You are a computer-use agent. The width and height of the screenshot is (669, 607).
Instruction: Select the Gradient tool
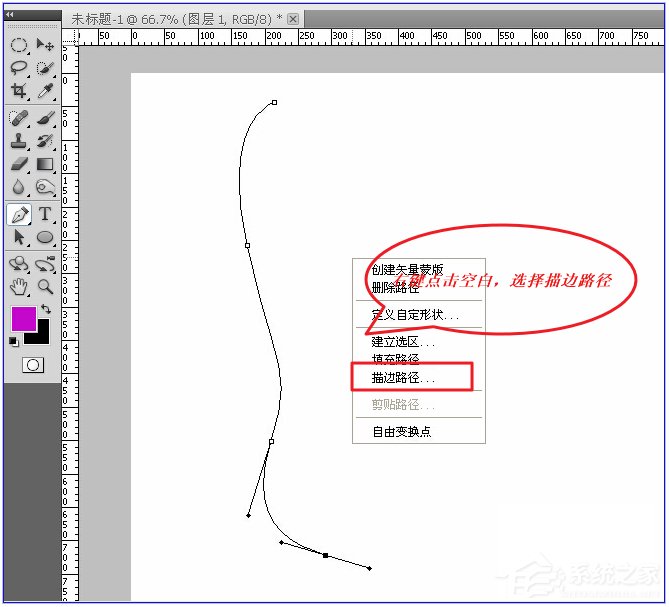(45, 164)
